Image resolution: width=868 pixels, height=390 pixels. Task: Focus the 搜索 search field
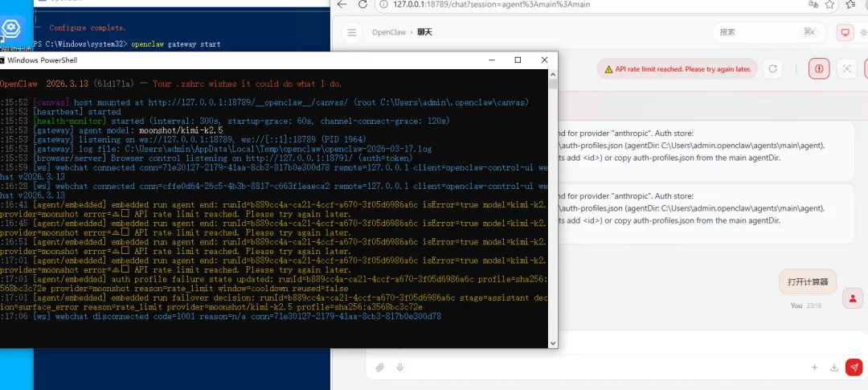[x=769, y=33]
